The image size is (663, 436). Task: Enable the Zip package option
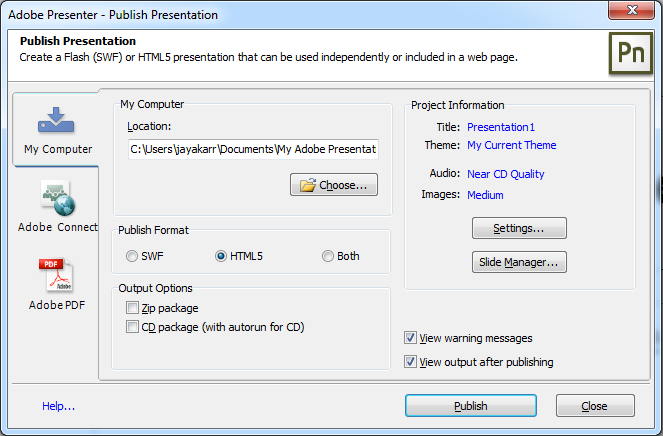(133, 308)
